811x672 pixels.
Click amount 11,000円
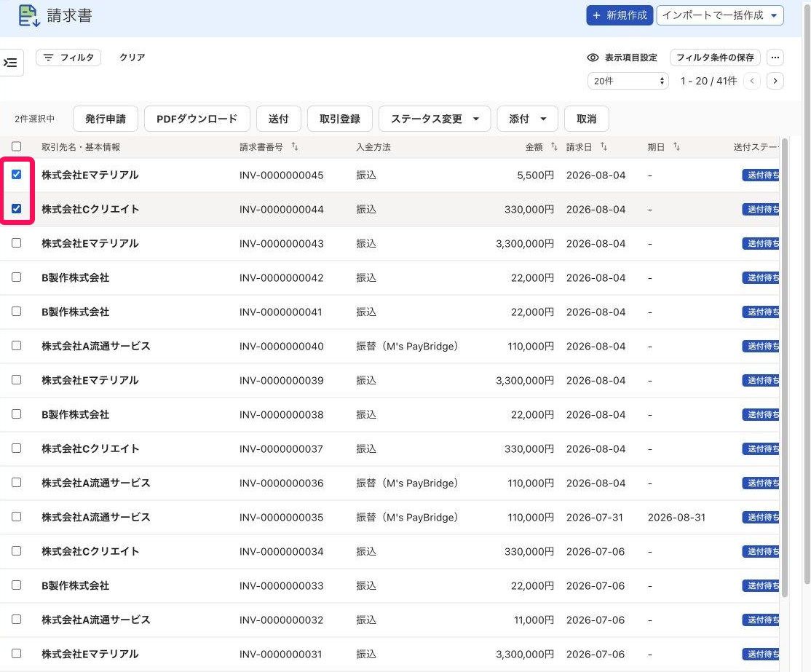[x=534, y=620]
